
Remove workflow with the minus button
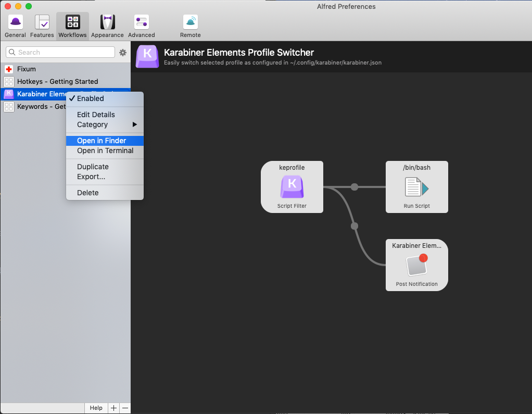125,408
